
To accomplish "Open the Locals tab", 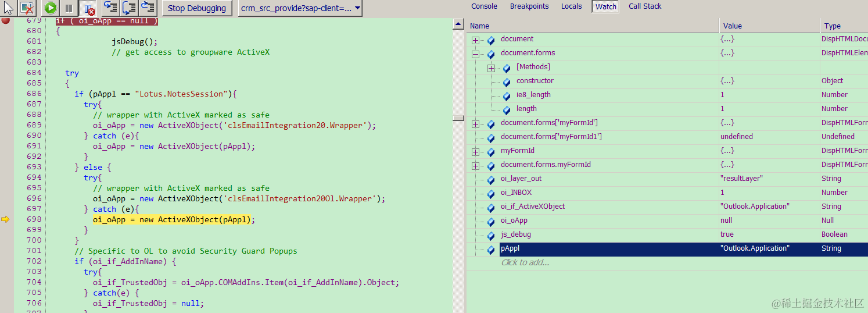I will (x=571, y=6).
